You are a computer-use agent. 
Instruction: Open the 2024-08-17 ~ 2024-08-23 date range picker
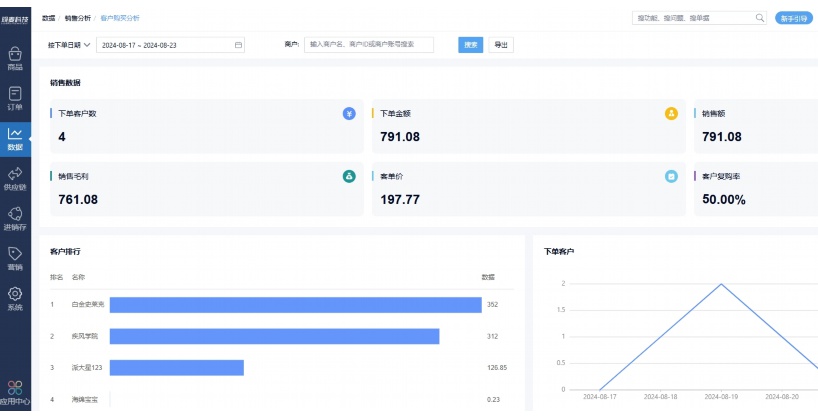pos(165,45)
